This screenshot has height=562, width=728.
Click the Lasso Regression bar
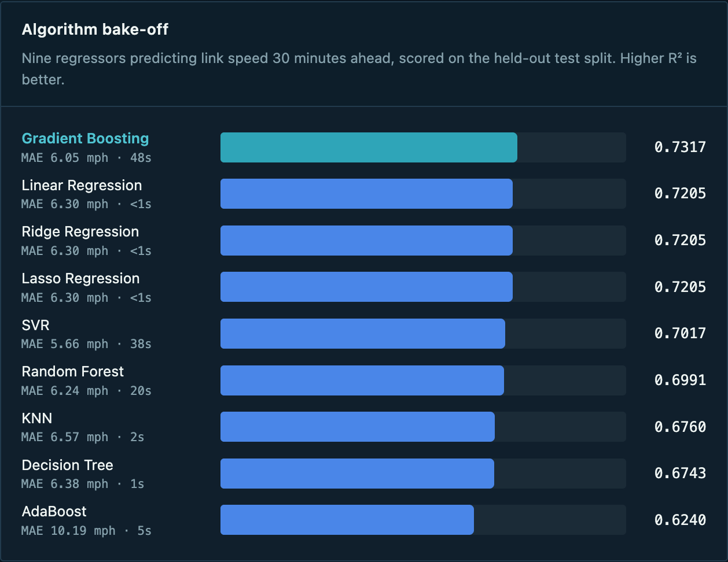click(x=366, y=287)
